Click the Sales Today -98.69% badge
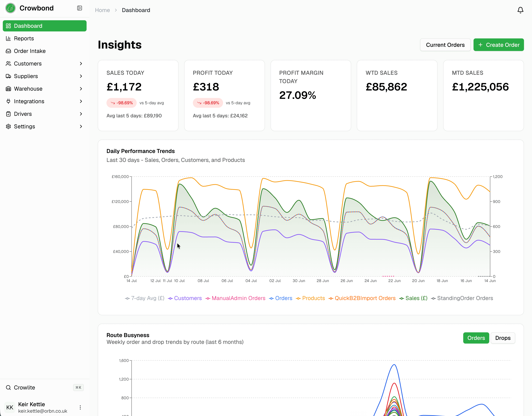Image resolution: width=532 pixels, height=416 pixels. point(121,103)
